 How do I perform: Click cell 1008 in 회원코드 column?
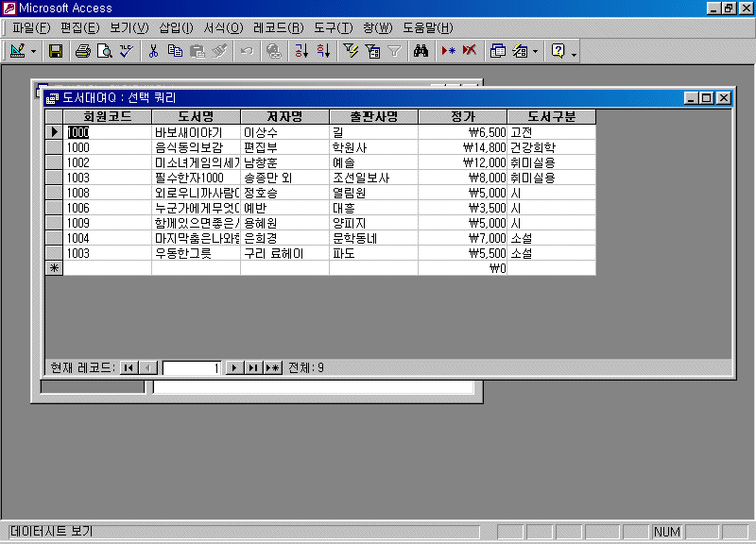click(x=107, y=193)
